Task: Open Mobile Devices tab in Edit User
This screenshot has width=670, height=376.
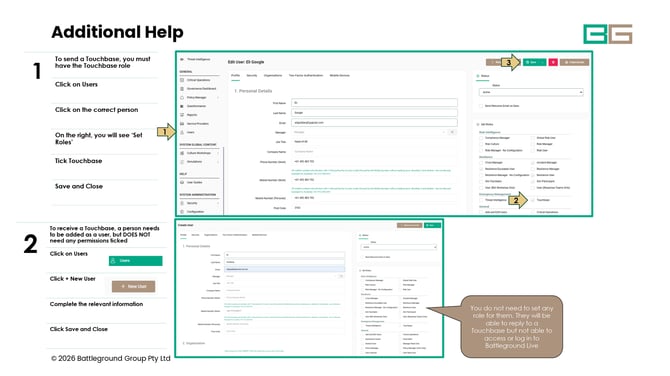Action: tap(339, 76)
